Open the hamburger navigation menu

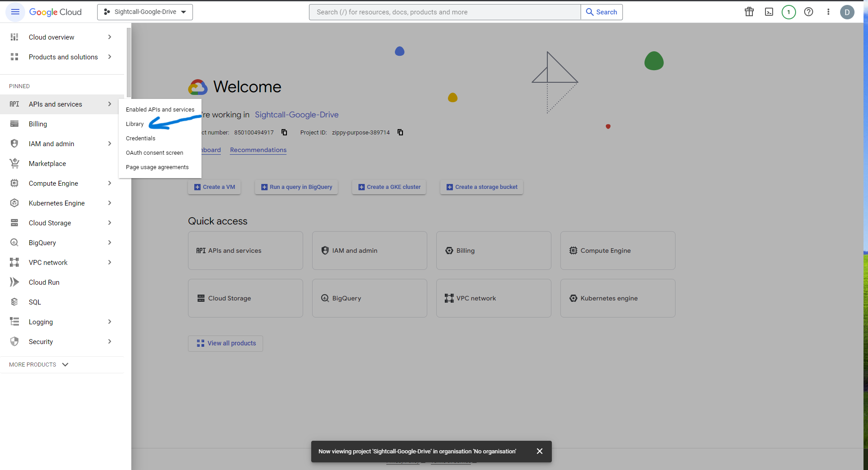[15, 12]
